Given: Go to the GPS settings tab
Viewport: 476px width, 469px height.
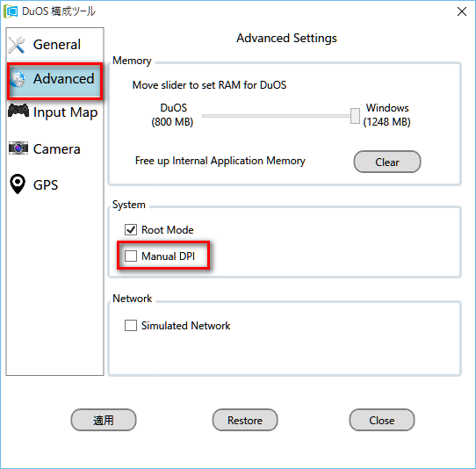Looking at the screenshot, I should click(x=54, y=184).
